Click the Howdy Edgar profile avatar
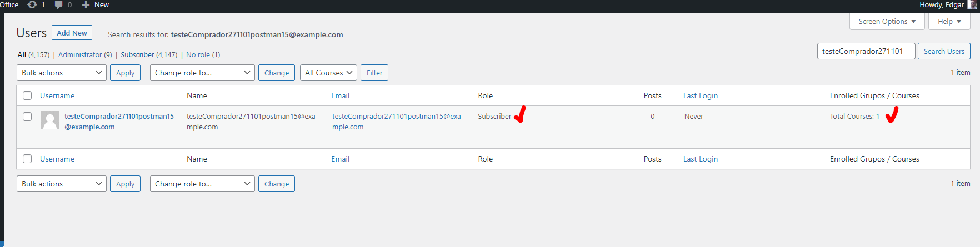This screenshot has width=980, height=247. tap(972, 4)
